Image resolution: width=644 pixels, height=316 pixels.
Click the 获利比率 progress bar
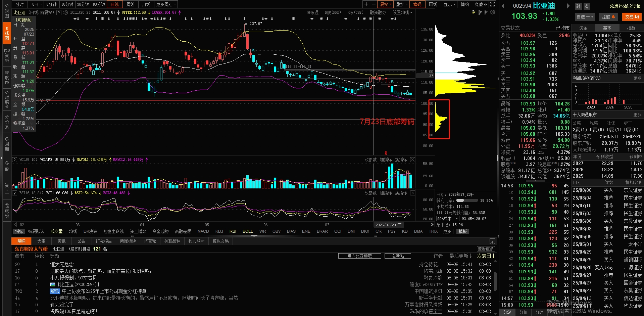coord(467,200)
